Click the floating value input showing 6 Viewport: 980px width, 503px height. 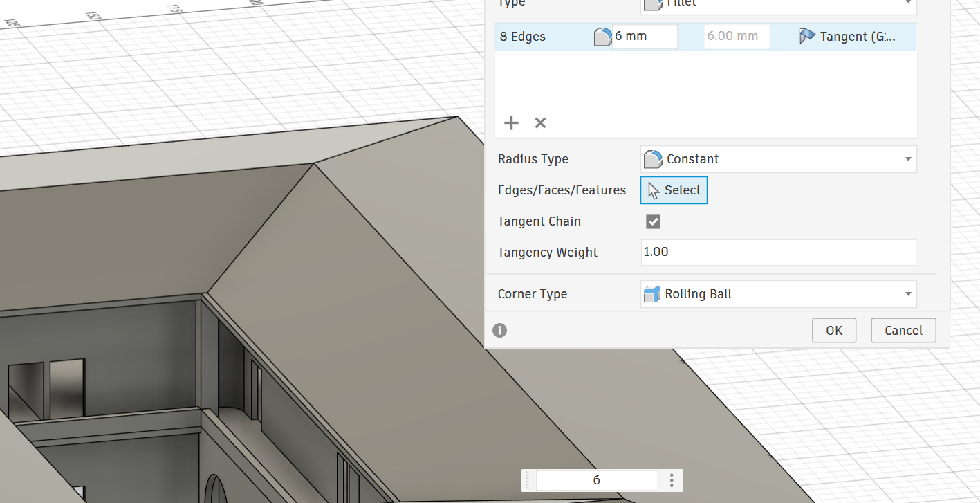click(x=596, y=480)
